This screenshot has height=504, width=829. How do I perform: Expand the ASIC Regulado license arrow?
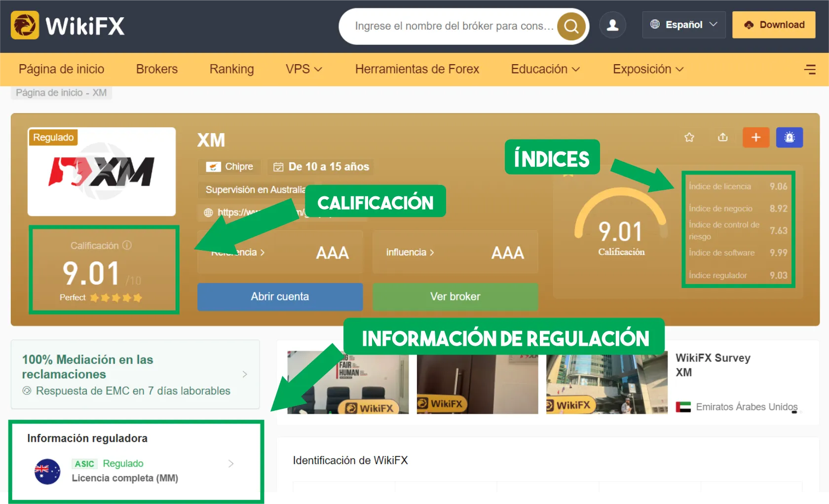(231, 464)
